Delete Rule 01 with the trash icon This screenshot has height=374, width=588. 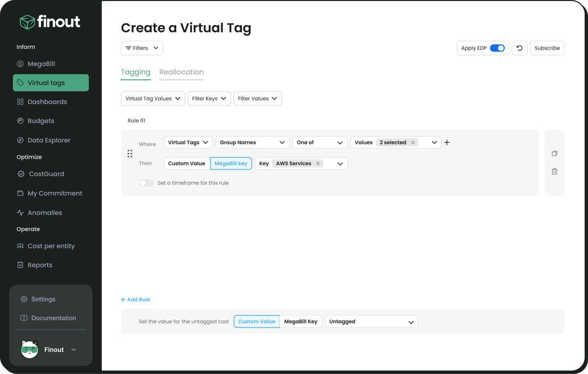click(x=554, y=171)
